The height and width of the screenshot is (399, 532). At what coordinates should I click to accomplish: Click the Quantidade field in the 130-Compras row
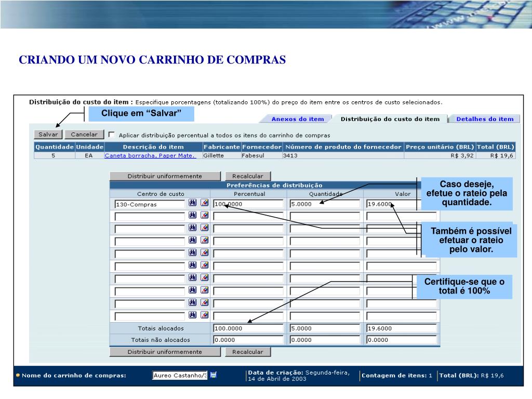click(x=325, y=204)
